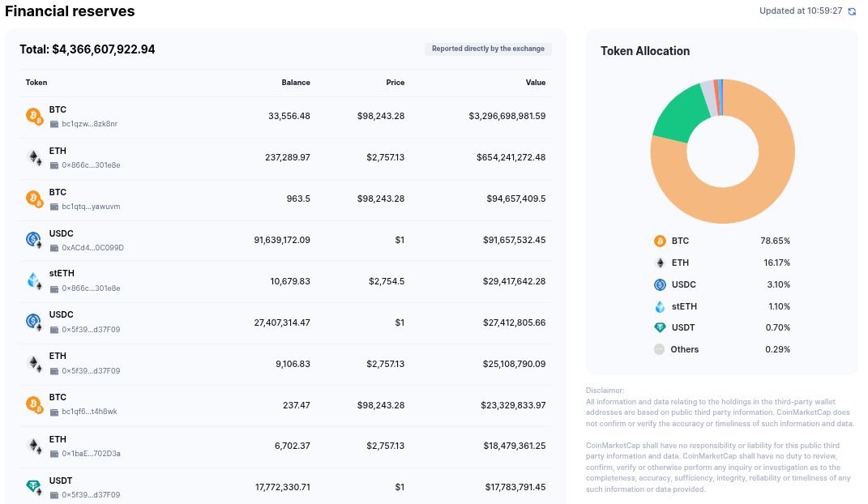Viewport: 868px width, 504px height.
Task: Click the Token column header
Action: (36, 83)
